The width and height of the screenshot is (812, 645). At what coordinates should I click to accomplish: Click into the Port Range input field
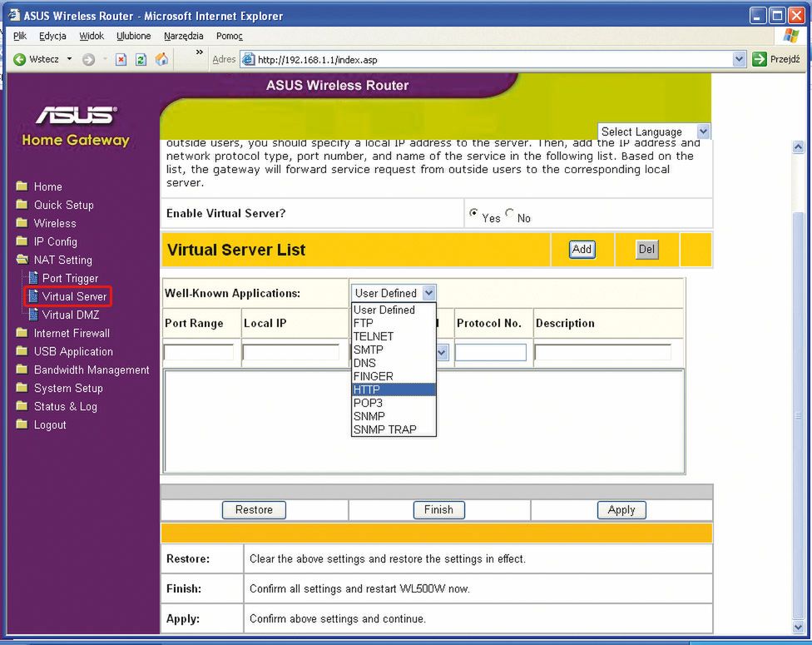coord(198,353)
